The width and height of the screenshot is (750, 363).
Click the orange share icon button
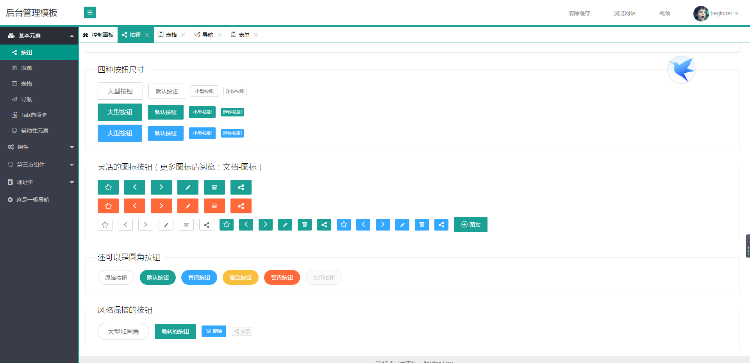coord(241,206)
